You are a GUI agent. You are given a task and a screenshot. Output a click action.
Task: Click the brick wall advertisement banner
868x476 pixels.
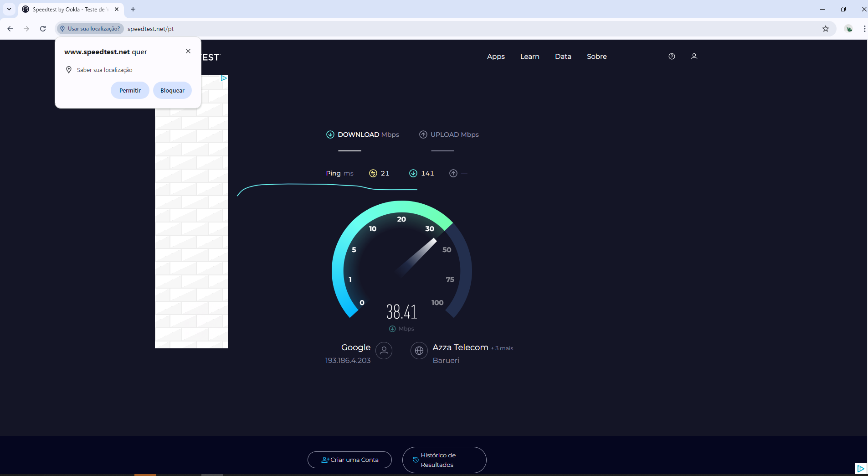tap(191, 212)
